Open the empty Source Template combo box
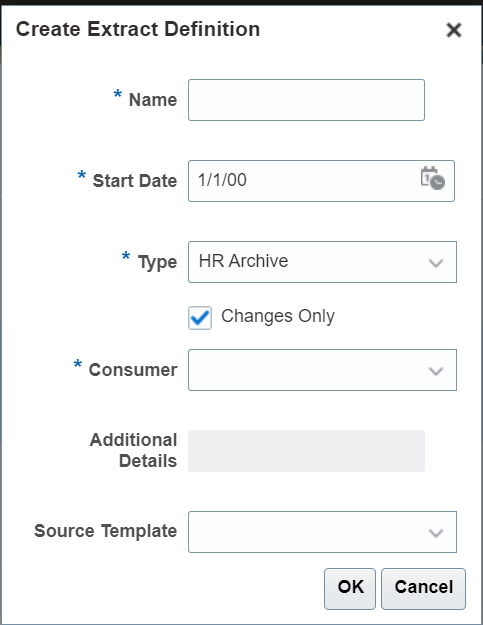 point(322,532)
